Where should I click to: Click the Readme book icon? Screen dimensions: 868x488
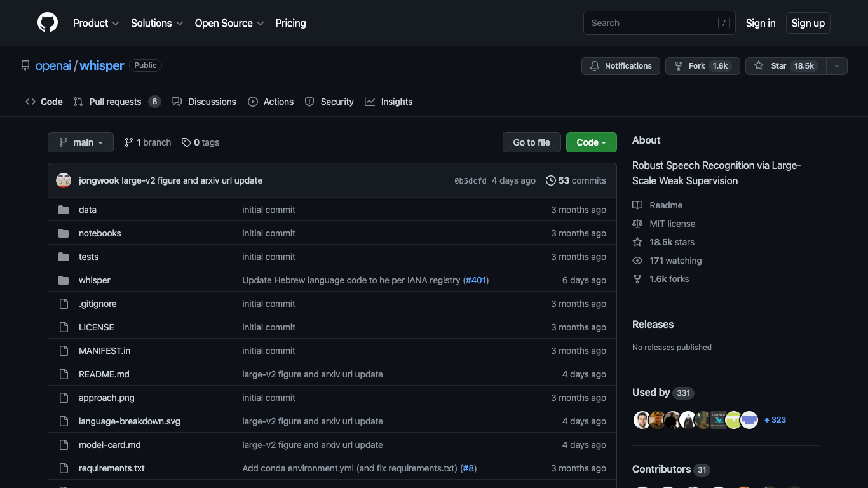(637, 205)
